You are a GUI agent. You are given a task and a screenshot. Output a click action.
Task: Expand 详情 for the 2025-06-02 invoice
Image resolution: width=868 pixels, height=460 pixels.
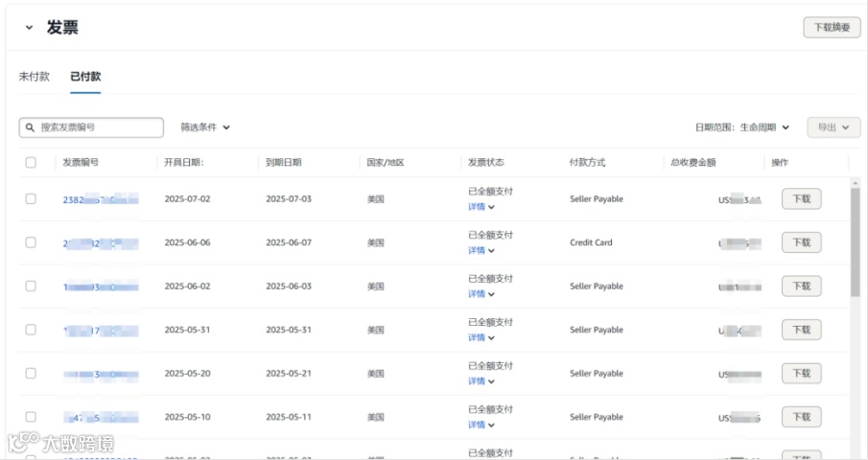tap(481, 294)
